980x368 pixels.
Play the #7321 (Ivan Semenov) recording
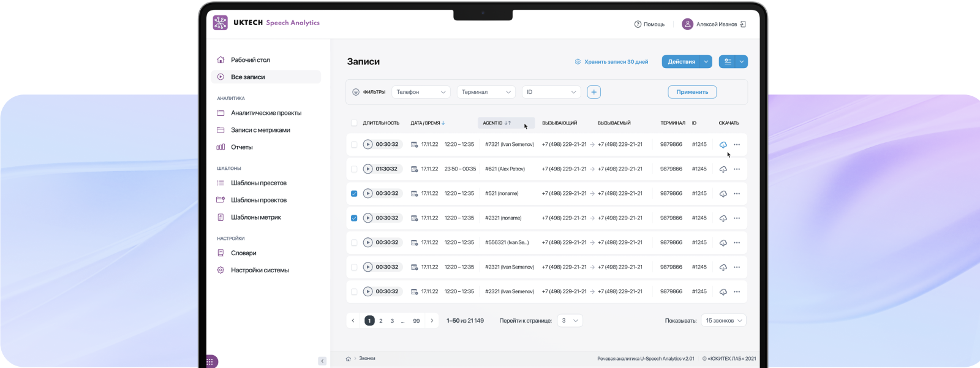click(x=367, y=145)
